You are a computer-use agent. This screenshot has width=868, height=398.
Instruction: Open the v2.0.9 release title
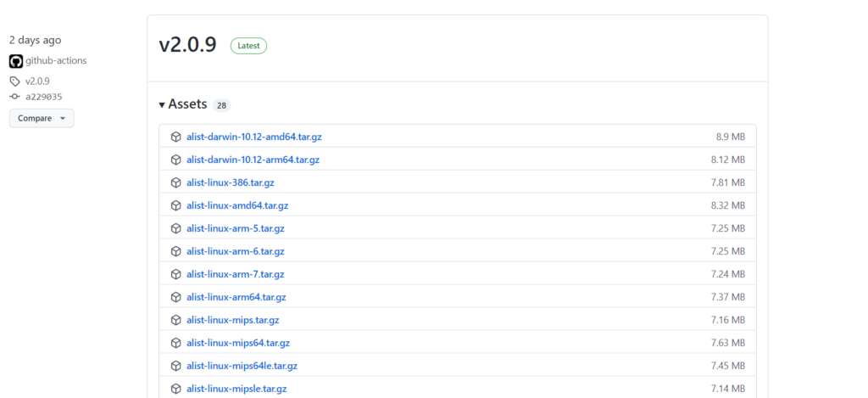click(x=187, y=46)
